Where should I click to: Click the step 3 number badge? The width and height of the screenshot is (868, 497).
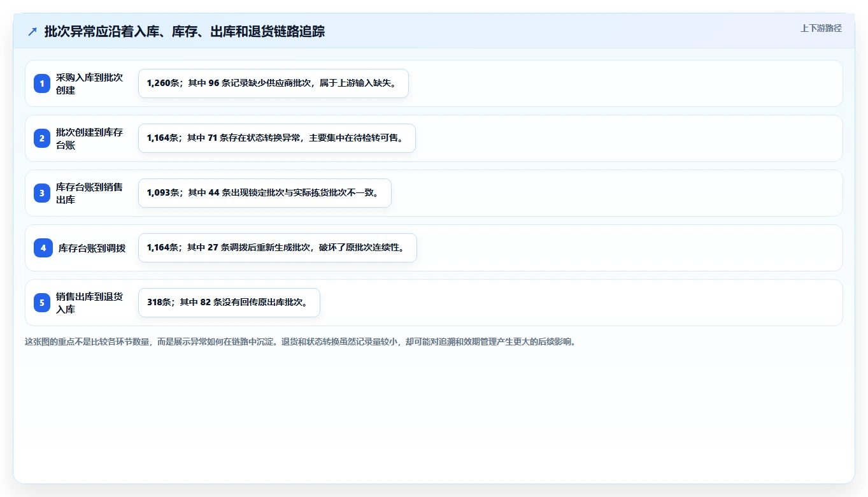43,193
